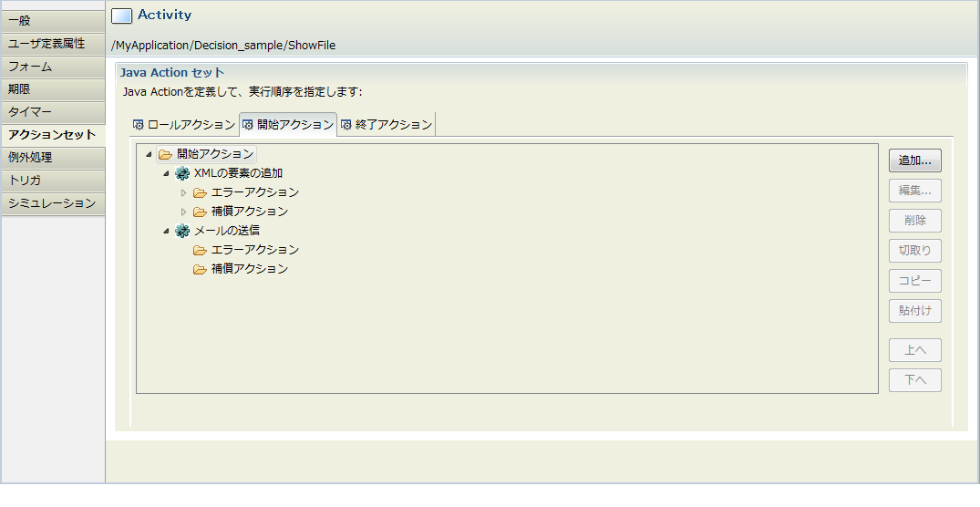Click the 追加... button

915,160
